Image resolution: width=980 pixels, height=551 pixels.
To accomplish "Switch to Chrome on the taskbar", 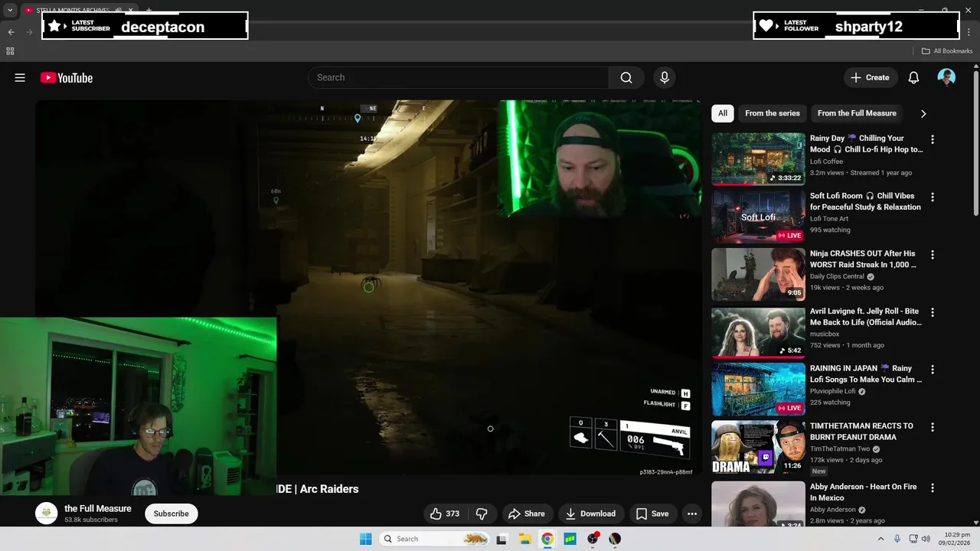I will click(547, 539).
